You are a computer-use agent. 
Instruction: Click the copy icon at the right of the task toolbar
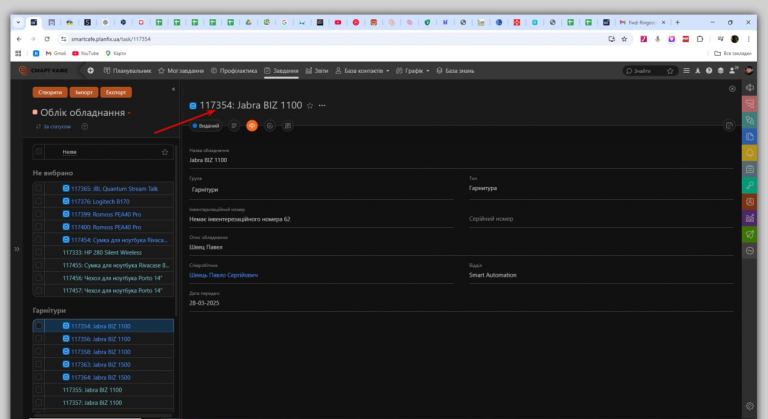point(729,126)
